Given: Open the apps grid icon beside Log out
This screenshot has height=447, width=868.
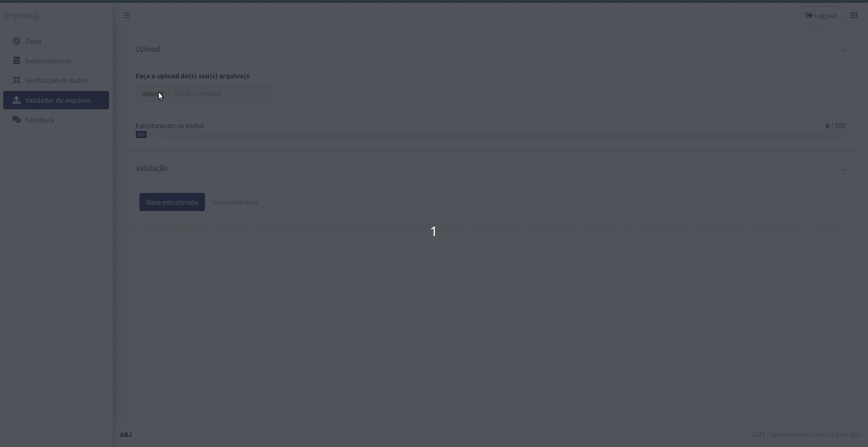Looking at the screenshot, I should (854, 15).
